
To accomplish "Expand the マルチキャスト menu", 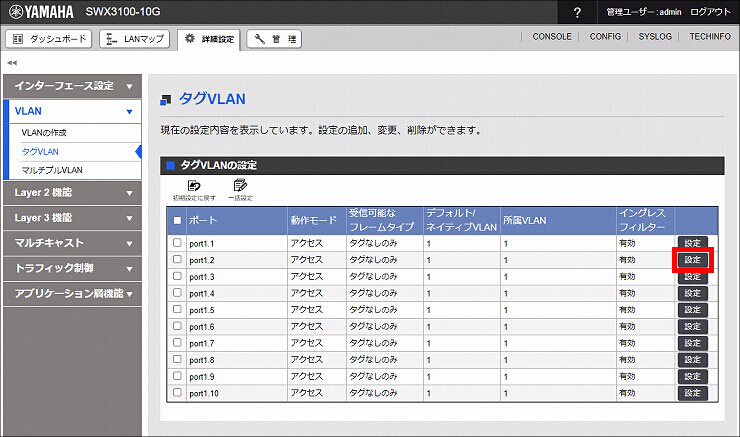I will point(72,243).
